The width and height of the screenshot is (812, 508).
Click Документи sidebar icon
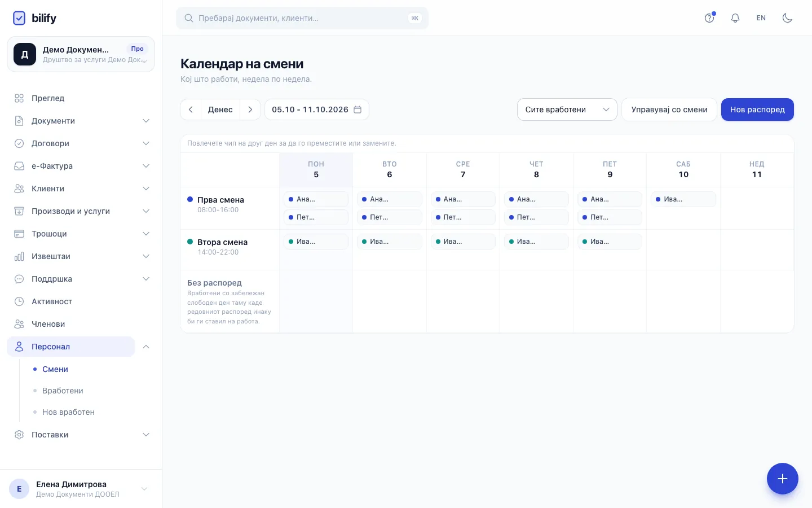[x=19, y=121]
